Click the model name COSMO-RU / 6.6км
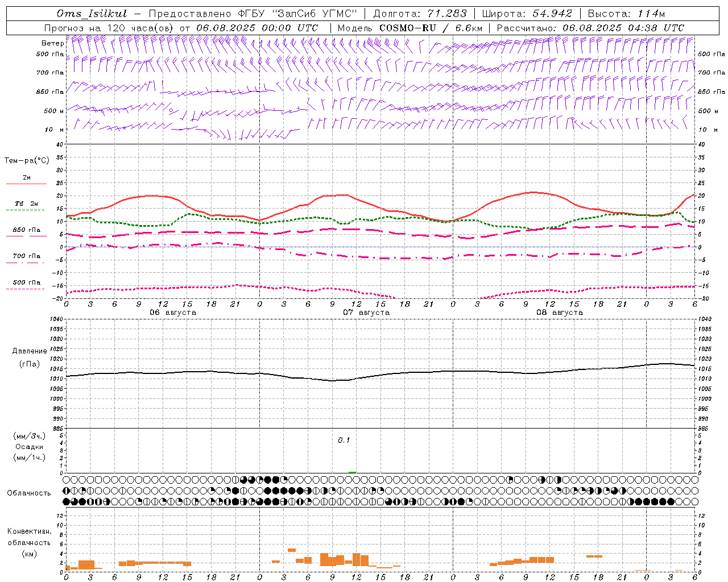Viewport: 728px width, 582px height. 431,28
